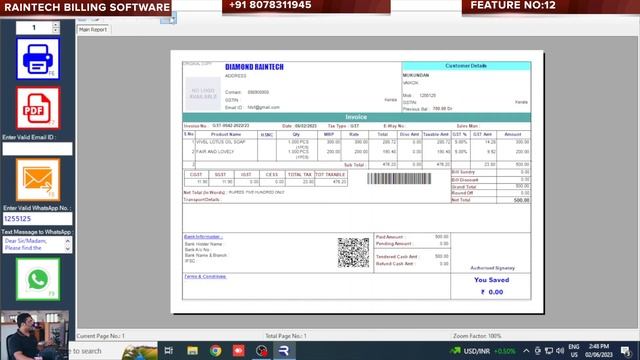The image size is (640, 360).
Task: Open File Explorer from taskbar
Action: tap(192, 351)
